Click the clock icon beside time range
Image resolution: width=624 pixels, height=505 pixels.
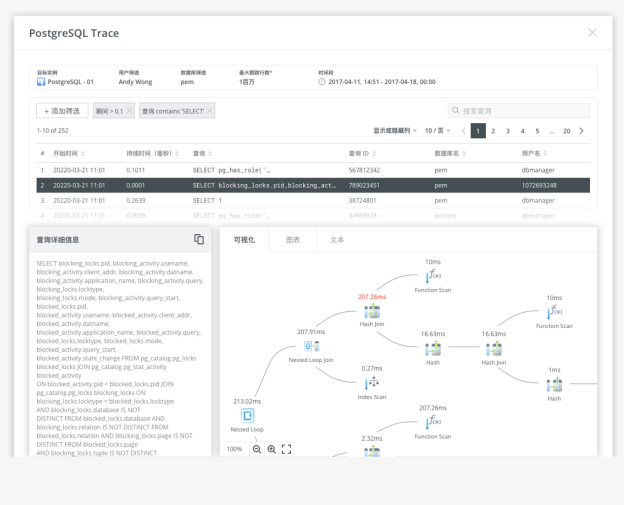click(322, 82)
